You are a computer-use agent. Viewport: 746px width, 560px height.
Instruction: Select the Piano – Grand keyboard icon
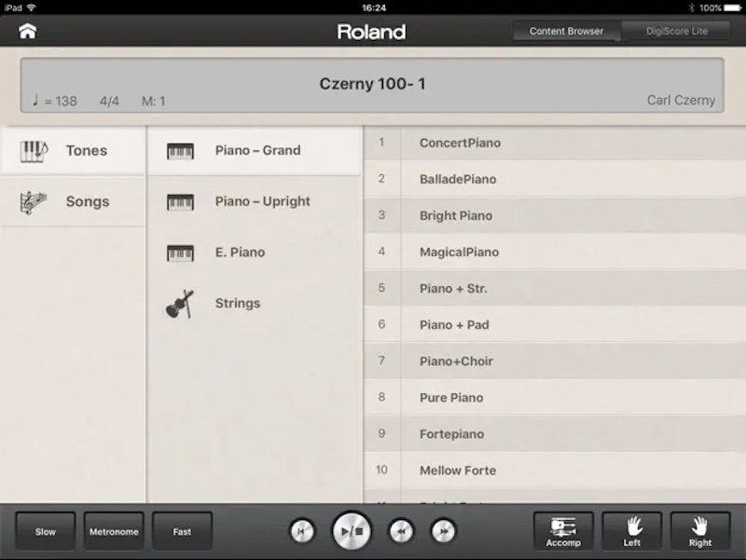coord(180,151)
